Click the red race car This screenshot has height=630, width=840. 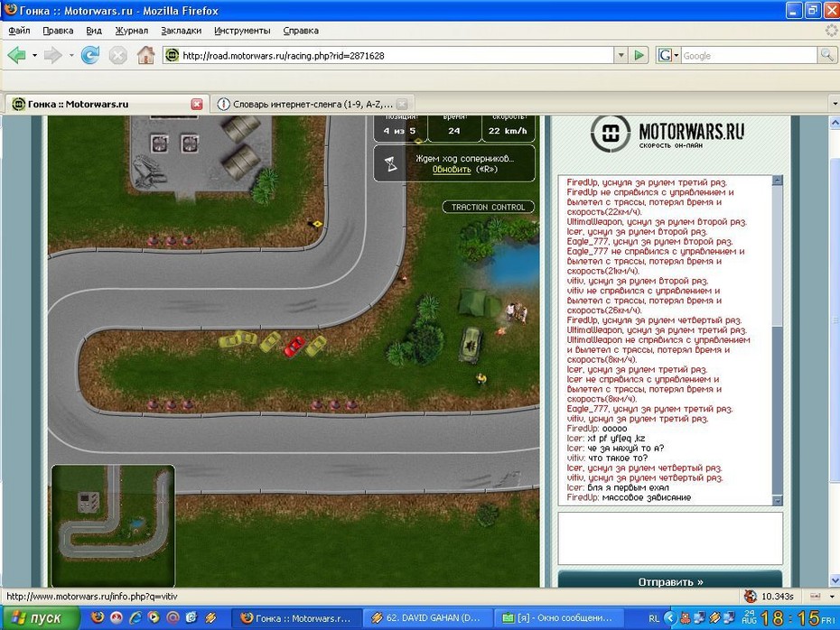pyautogui.click(x=294, y=346)
